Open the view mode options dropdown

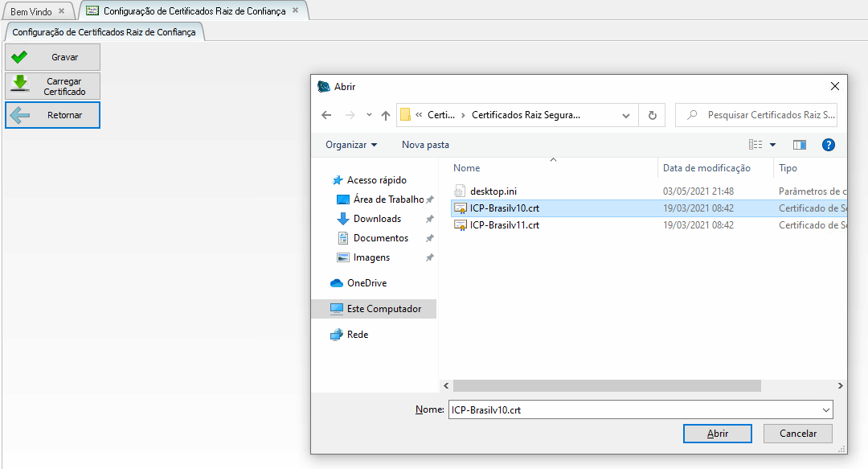772,145
